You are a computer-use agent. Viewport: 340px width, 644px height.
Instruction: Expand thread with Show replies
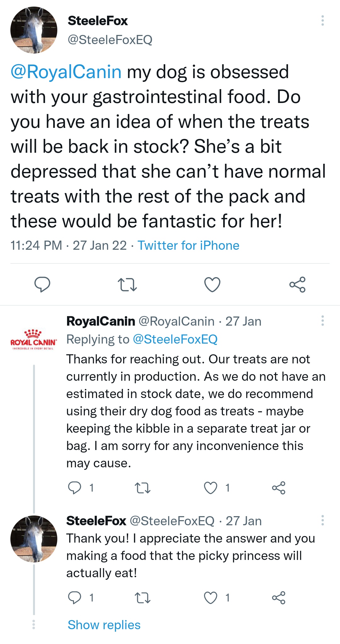click(104, 625)
